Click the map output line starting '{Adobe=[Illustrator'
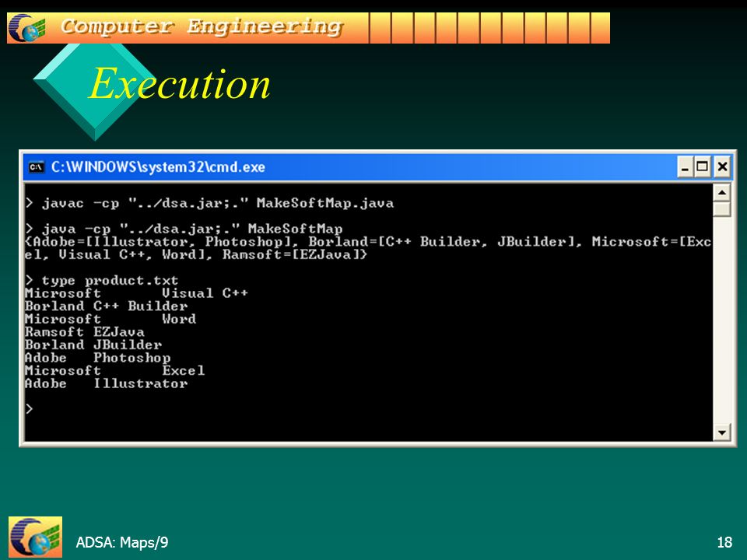 point(368,242)
